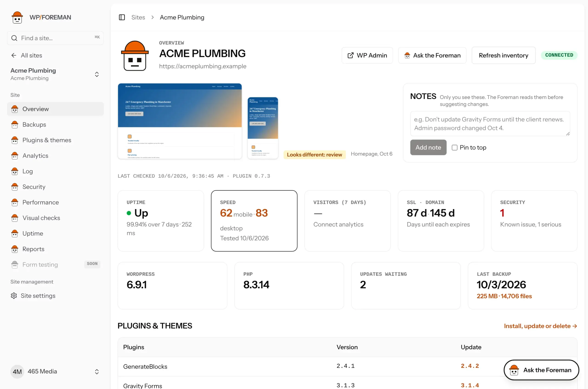Click All sites to go back
The width and height of the screenshot is (588, 389).
coord(31,55)
